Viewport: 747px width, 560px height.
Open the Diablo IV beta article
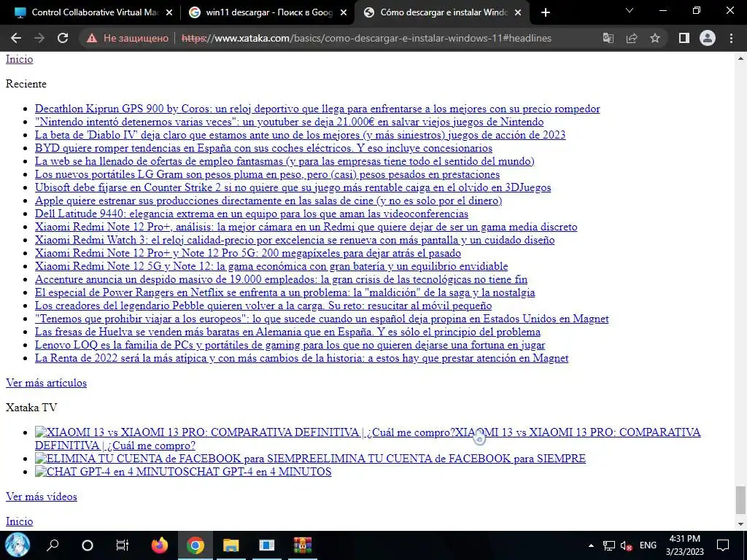pos(300,135)
